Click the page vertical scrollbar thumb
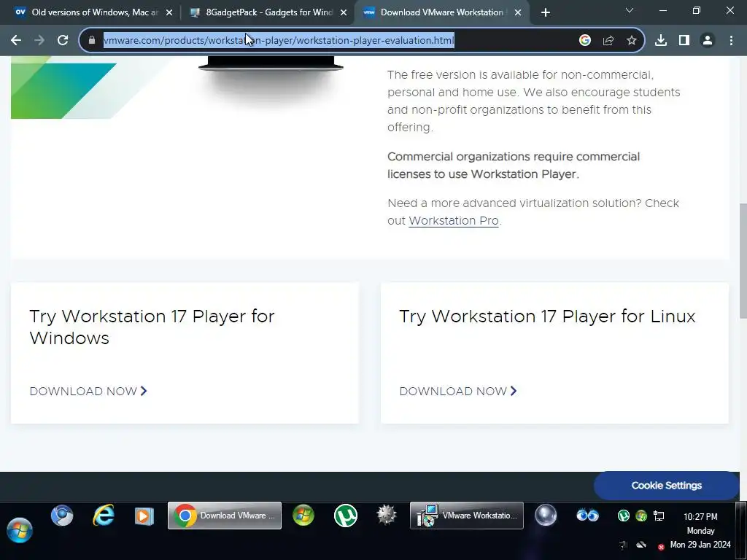747x560 pixels. pos(743,261)
